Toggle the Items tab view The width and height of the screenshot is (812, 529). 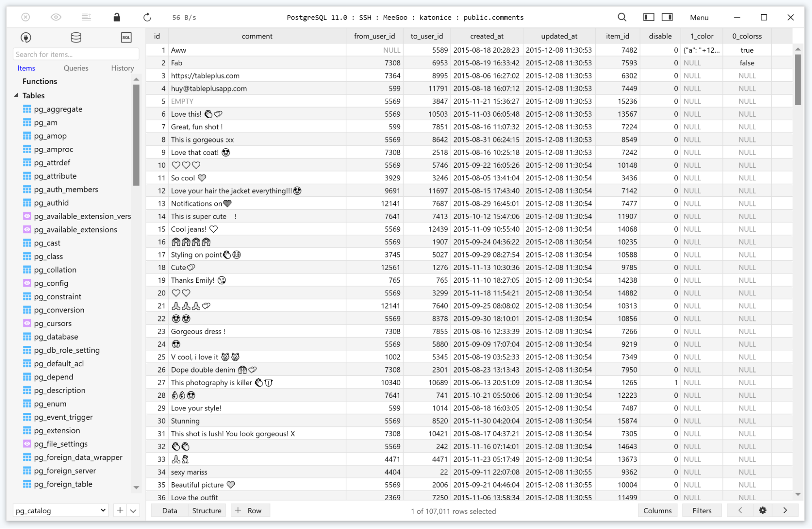point(27,68)
